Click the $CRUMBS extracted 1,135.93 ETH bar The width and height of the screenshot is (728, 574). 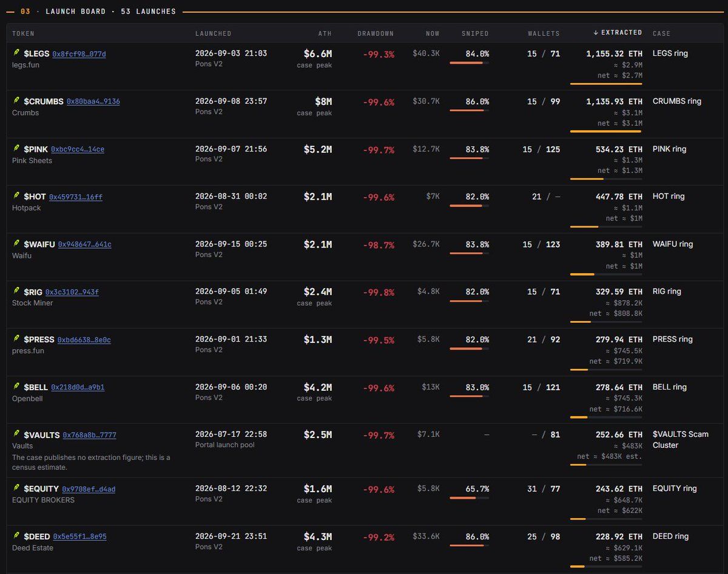pyautogui.click(x=606, y=131)
